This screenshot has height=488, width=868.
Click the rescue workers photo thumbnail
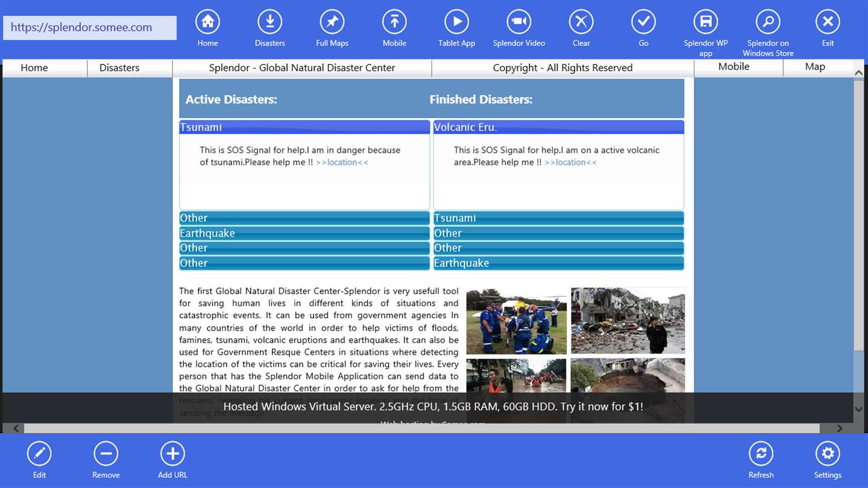(517, 322)
